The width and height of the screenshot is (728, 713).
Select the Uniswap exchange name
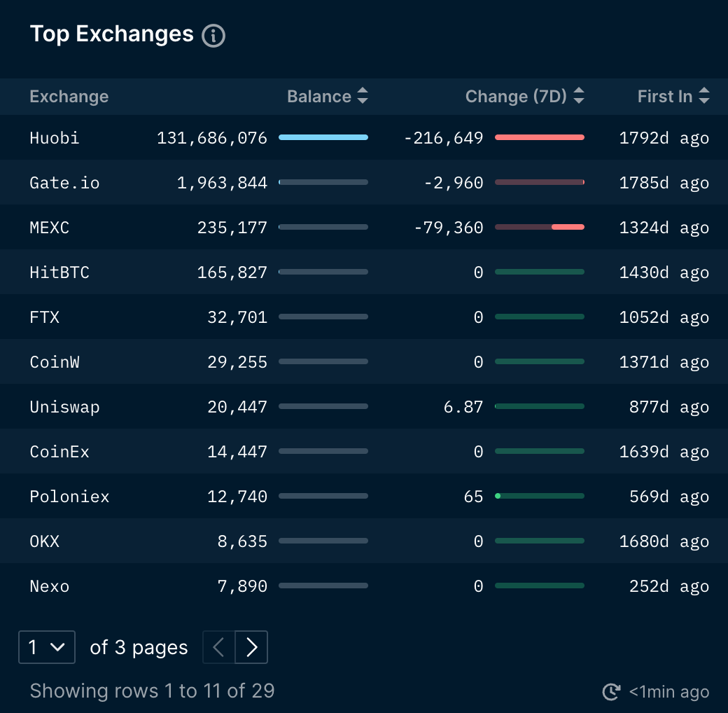point(64,407)
